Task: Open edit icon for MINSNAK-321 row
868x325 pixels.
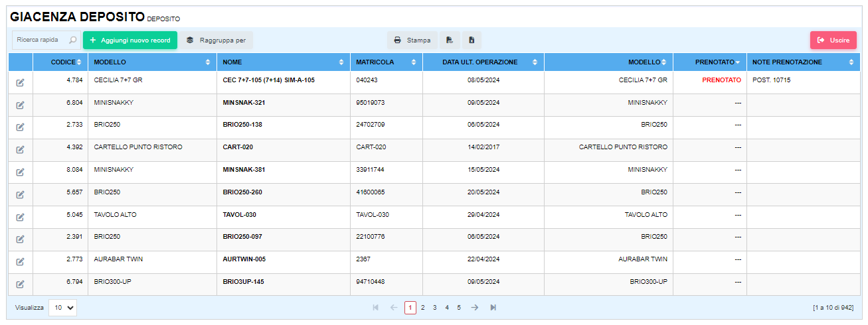Action: pyautogui.click(x=20, y=105)
